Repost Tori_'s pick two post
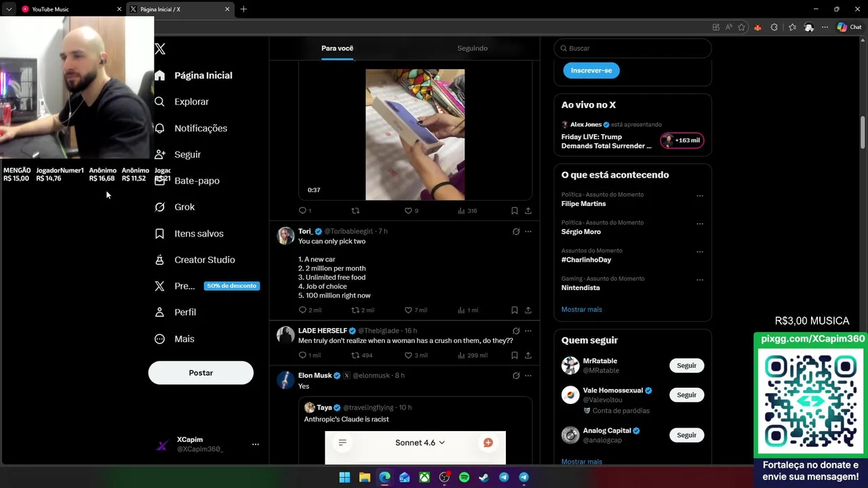Image resolution: width=868 pixels, height=488 pixels. tap(355, 310)
